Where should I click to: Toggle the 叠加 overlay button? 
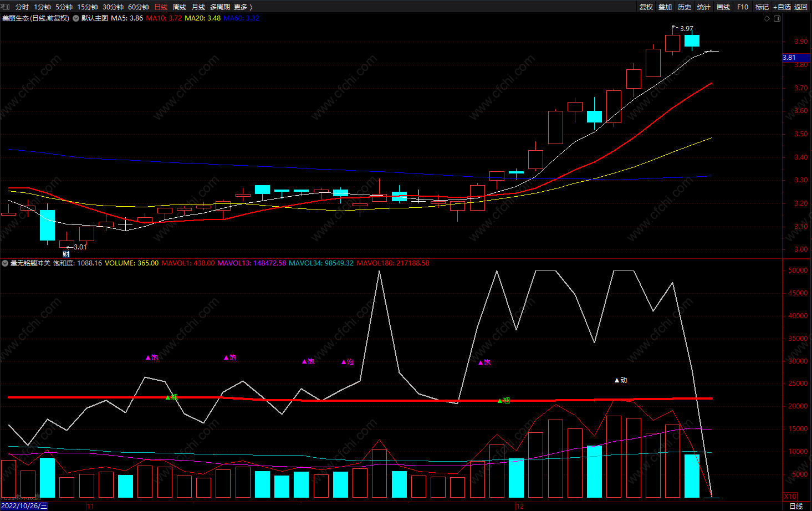pyautogui.click(x=665, y=7)
